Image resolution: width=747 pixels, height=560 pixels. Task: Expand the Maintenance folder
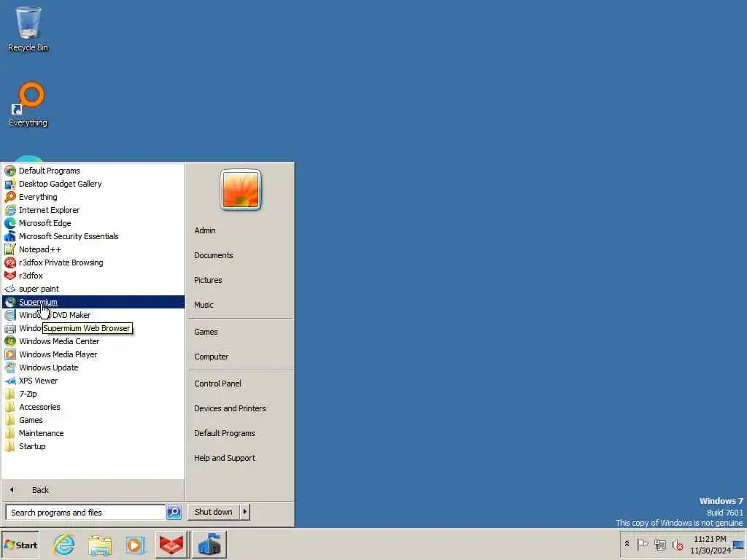tap(93, 433)
